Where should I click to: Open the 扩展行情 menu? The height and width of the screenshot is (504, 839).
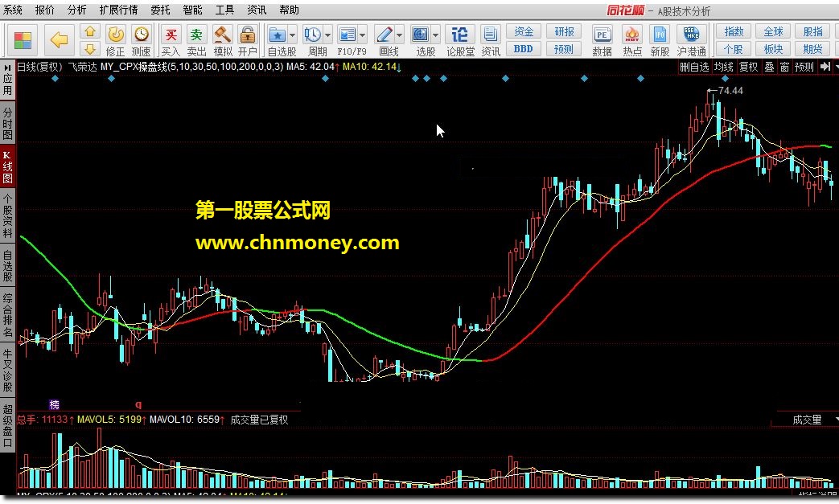119,10
